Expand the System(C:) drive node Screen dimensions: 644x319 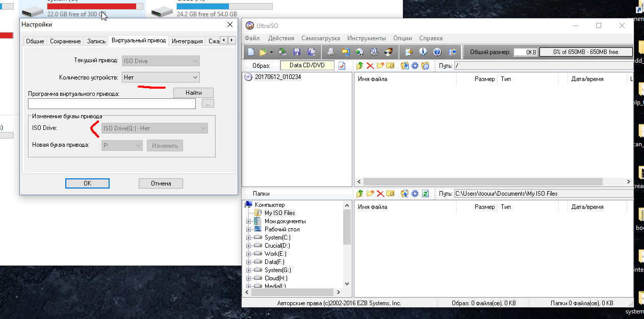pyautogui.click(x=249, y=237)
